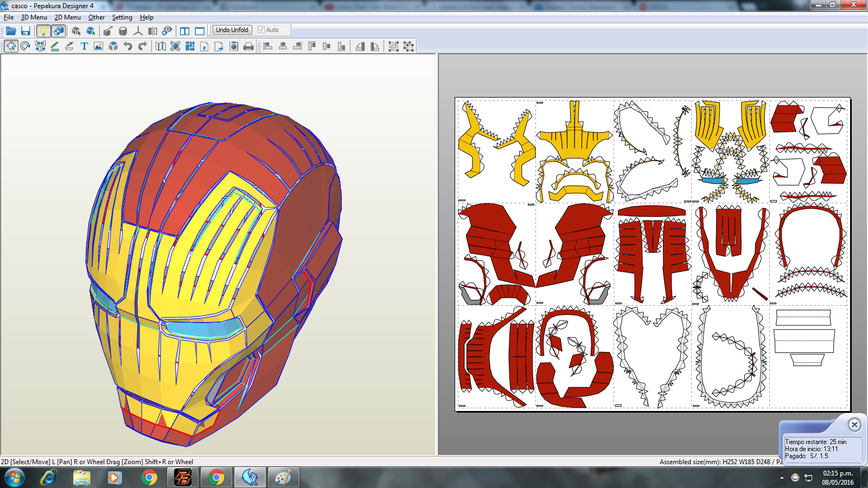This screenshot has width=868, height=488.
Task: Toggle the light bulb lighting icon
Action: [43, 31]
